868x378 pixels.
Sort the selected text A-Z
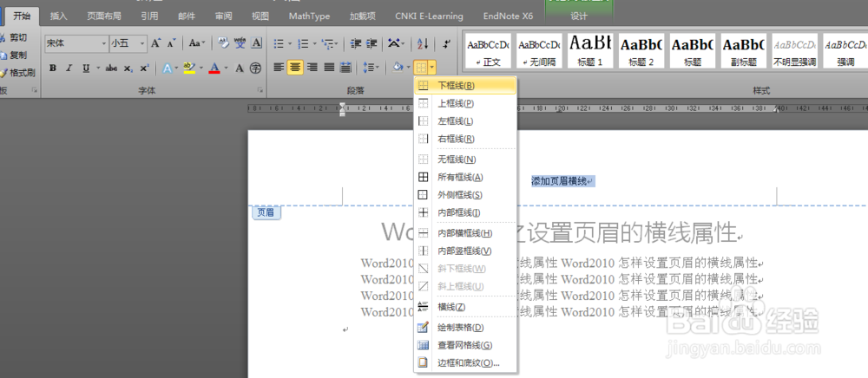point(423,43)
